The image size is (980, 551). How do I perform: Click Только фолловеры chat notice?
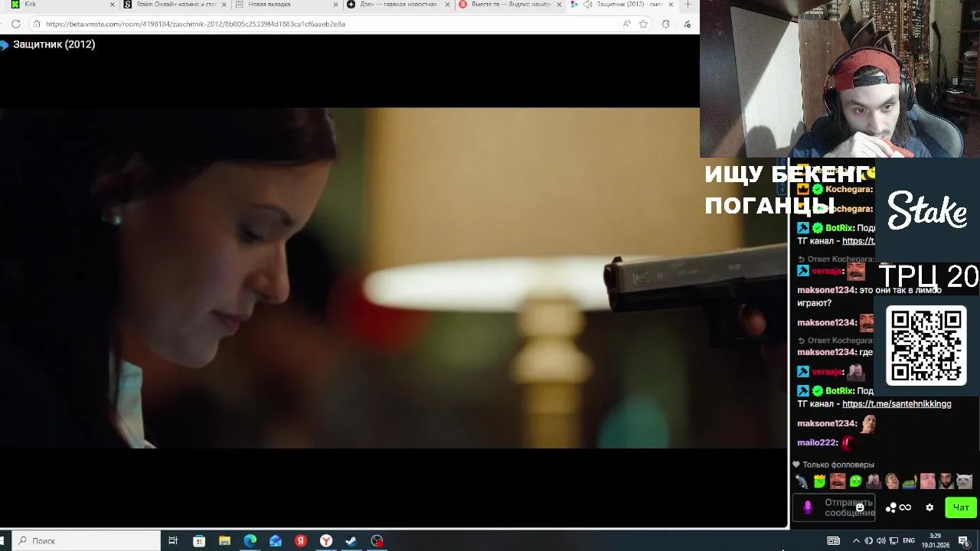[838, 465]
